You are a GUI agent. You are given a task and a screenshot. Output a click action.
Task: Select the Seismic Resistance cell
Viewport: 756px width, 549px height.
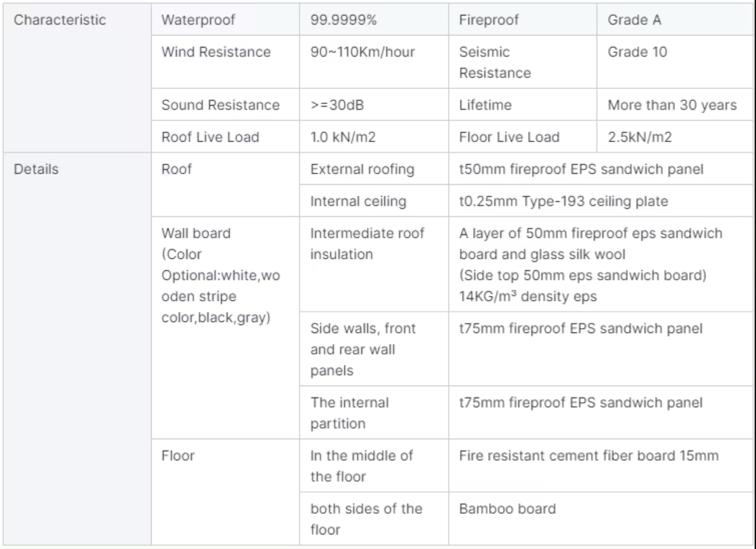pos(523,62)
